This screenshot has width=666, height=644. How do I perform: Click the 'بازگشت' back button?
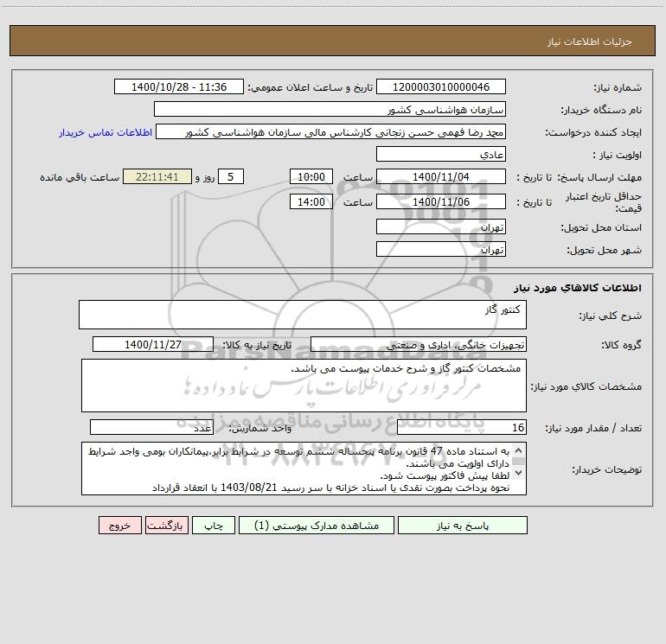coord(166,526)
